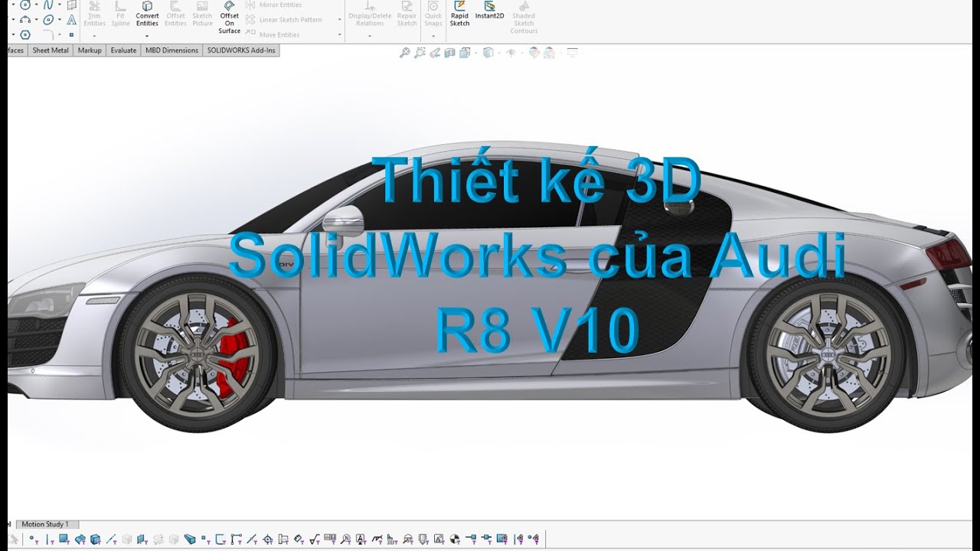The width and height of the screenshot is (980, 551).
Task: Open Ellipse tool dropdown arrow
Action: click(x=60, y=19)
